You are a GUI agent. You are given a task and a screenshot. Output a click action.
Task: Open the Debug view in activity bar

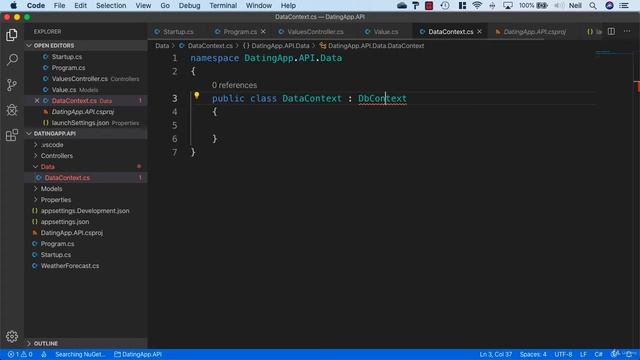coord(12,110)
